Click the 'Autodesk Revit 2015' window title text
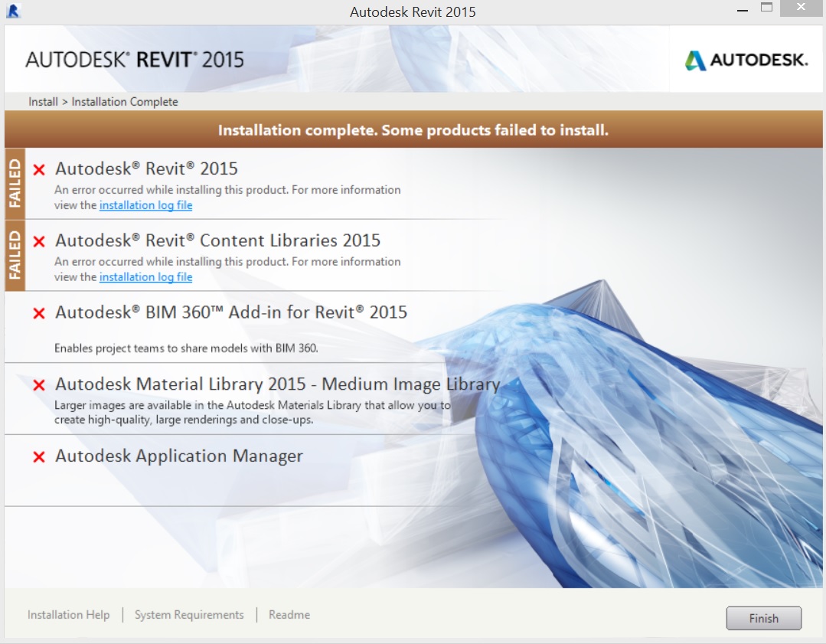Screen dimensions: 826x644 point(413,11)
